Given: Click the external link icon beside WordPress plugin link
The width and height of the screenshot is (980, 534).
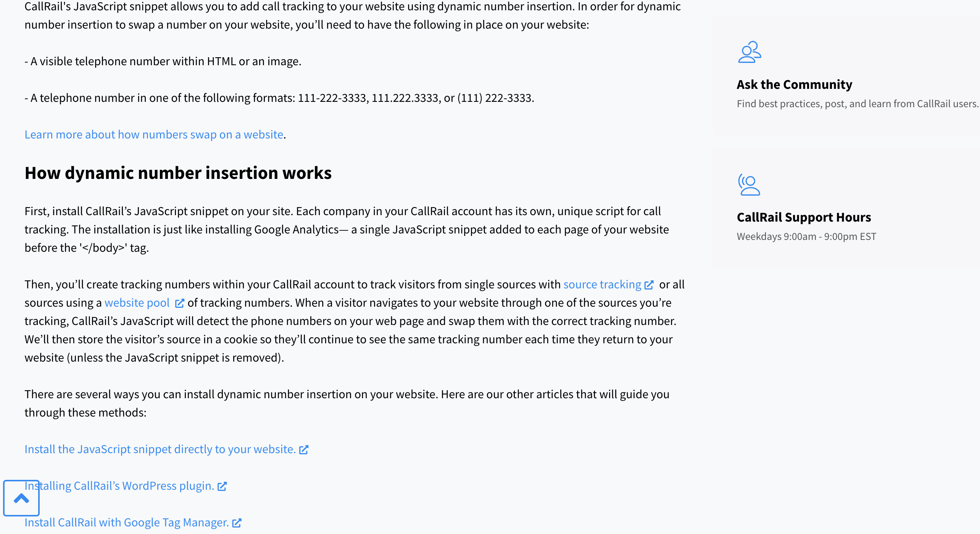Looking at the screenshot, I should [222, 486].
